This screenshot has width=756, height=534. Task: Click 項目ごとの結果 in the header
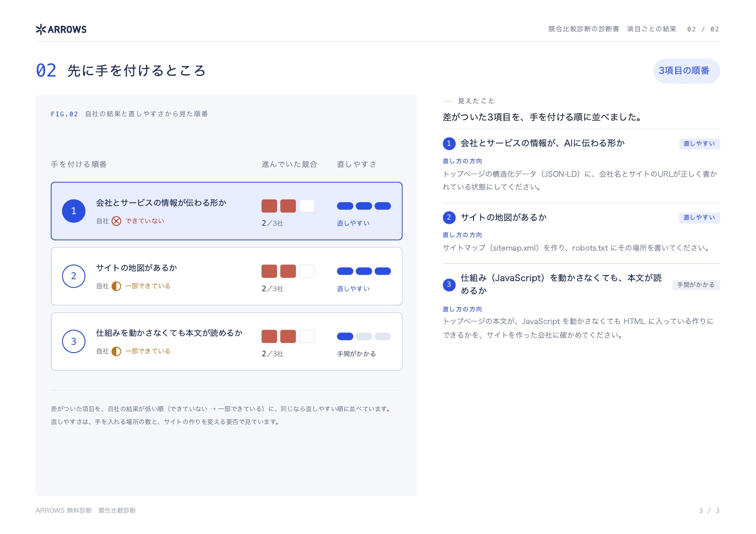[x=652, y=29]
